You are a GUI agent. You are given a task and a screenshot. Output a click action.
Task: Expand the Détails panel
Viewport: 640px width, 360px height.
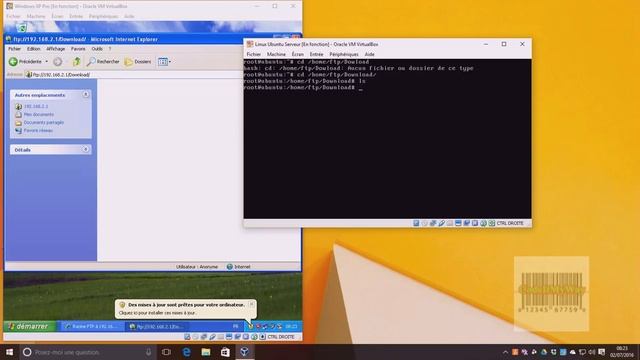tap(86, 149)
